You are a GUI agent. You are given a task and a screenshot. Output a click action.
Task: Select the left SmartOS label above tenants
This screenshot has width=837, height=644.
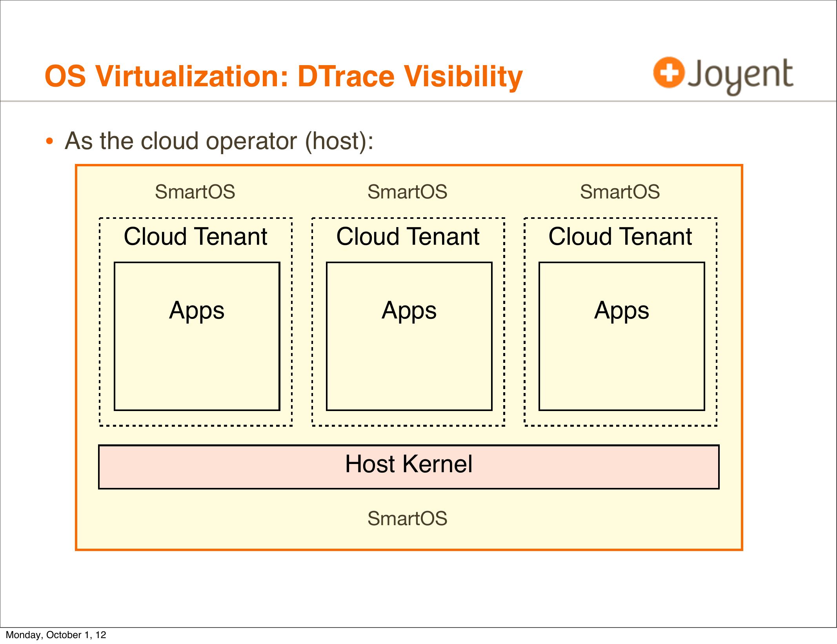[195, 192]
